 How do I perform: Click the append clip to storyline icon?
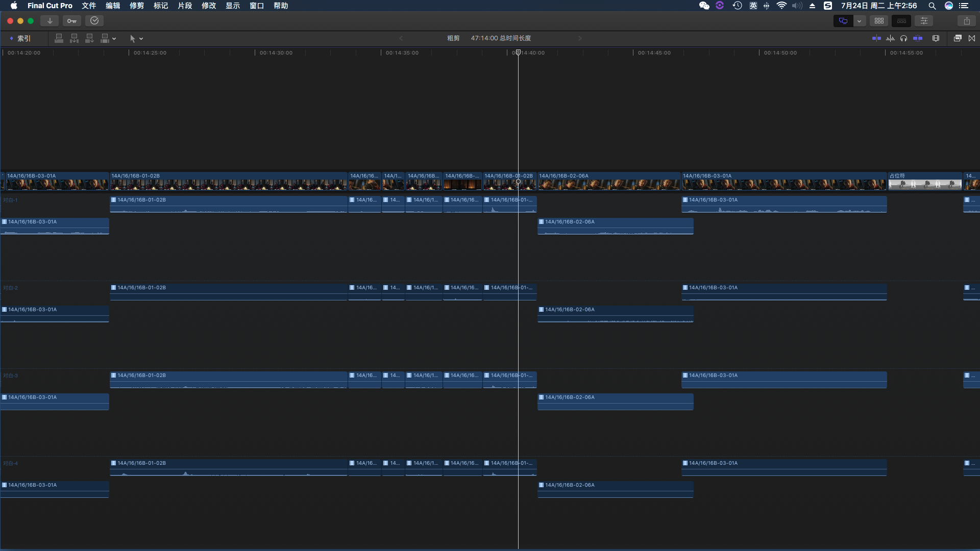pos(89,38)
